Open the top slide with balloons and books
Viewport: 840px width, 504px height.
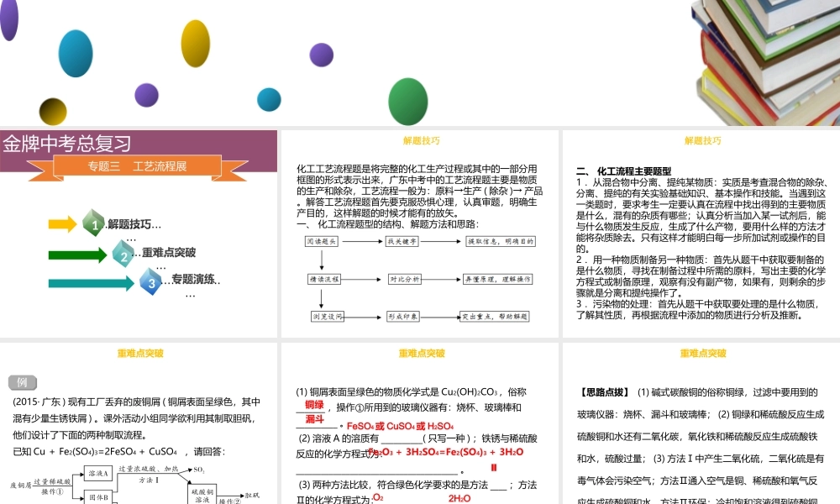point(420,63)
